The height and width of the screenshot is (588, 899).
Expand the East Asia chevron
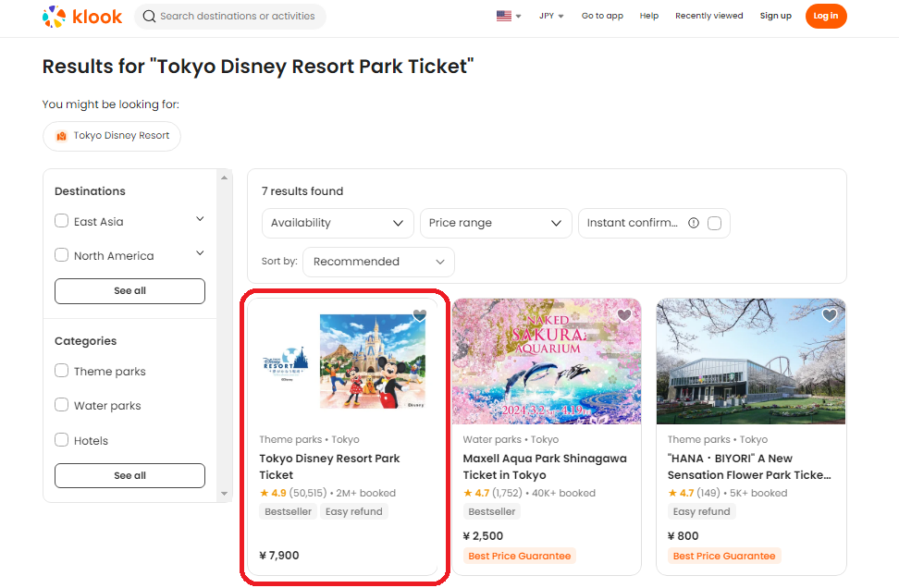pyautogui.click(x=200, y=219)
